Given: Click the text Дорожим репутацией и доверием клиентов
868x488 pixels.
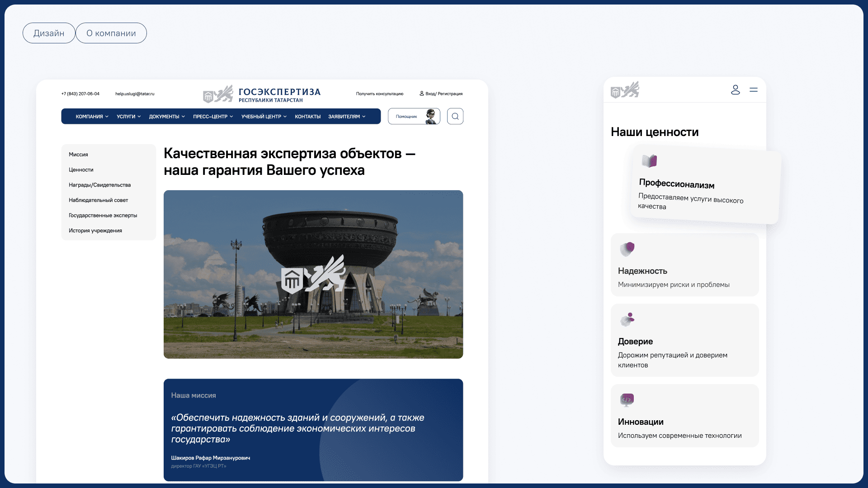Looking at the screenshot, I should click(x=673, y=360).
